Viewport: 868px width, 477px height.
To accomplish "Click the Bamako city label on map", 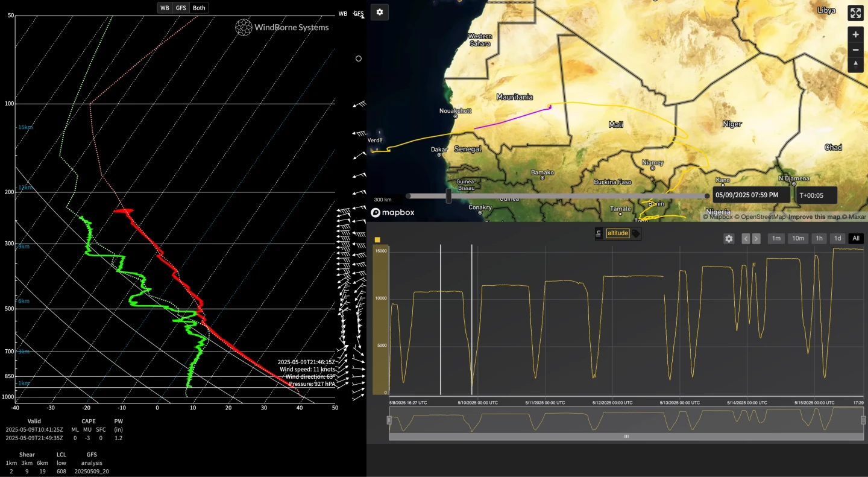I will pos(542,172).
